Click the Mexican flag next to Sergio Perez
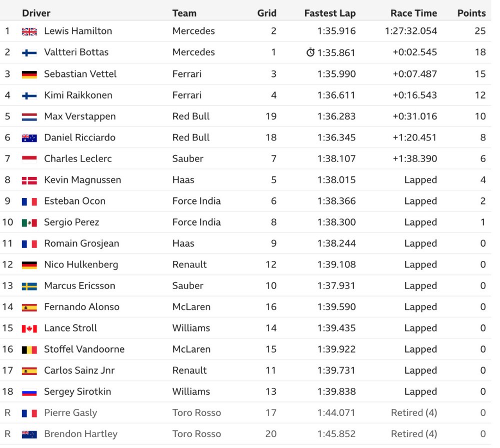The width and height of the screenshot is (500, 448). click(29, 222)
